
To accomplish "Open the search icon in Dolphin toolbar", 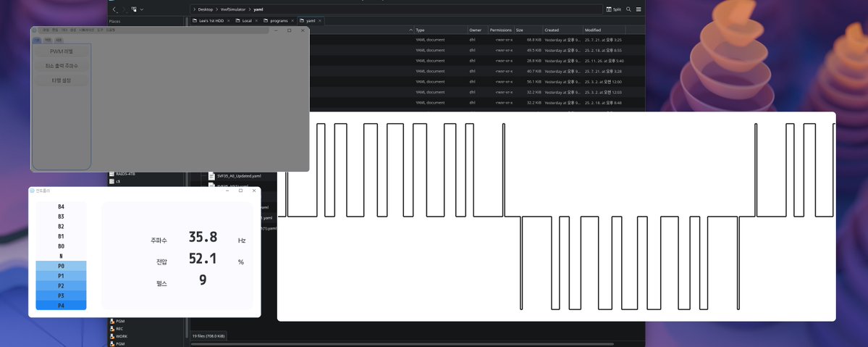I will (628, 9).
